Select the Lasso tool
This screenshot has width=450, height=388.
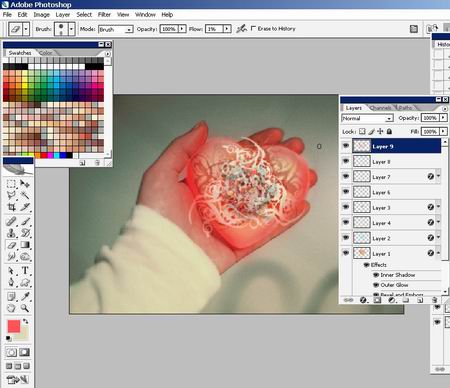(11, 195)
